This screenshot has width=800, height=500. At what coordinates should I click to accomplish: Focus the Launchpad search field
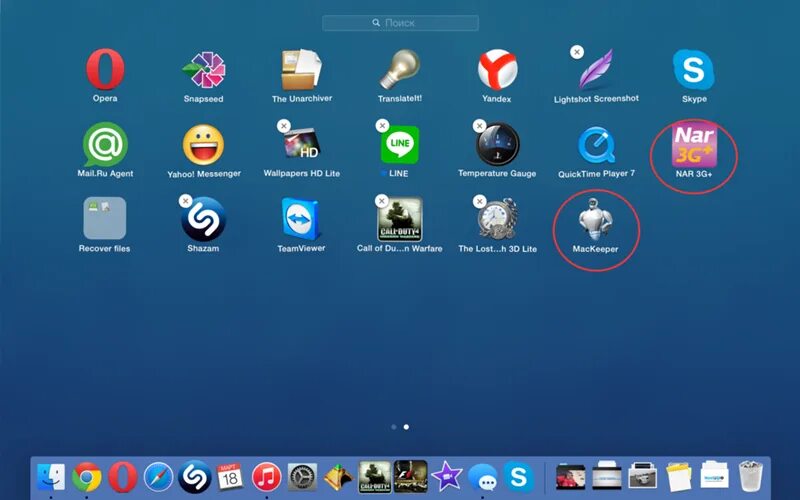point(401,23)
